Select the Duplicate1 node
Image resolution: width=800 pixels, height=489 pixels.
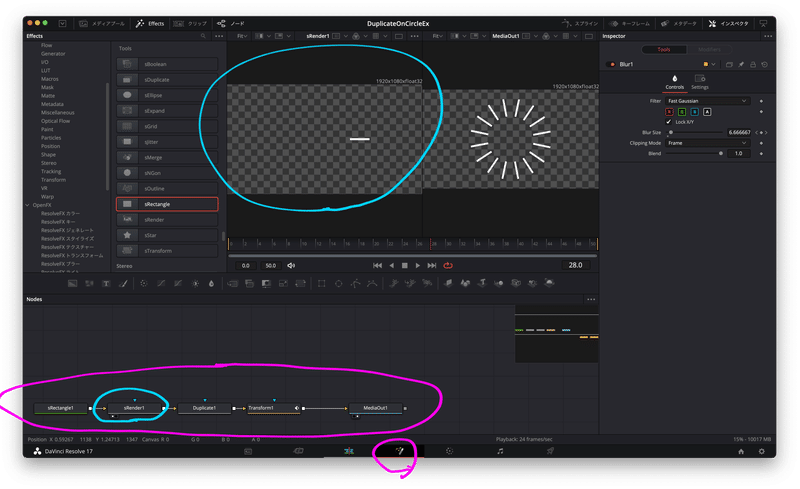point(204,408)
